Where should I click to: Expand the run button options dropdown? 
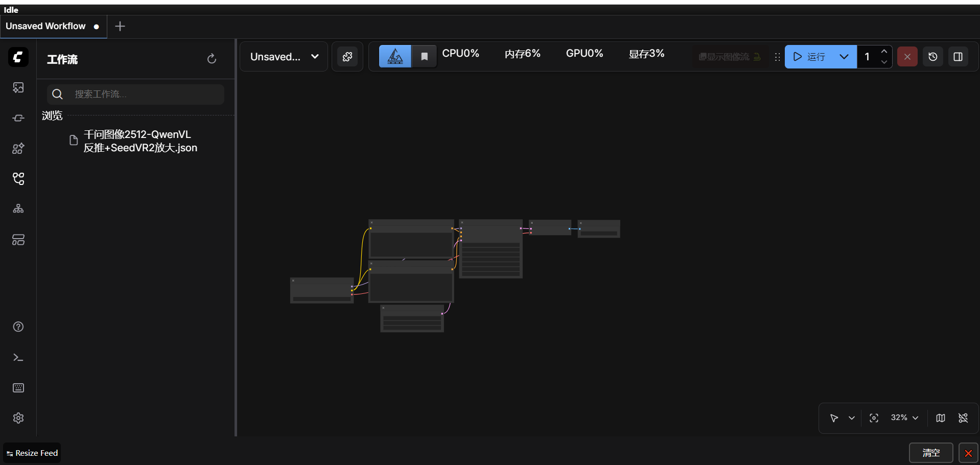[844, 57]
